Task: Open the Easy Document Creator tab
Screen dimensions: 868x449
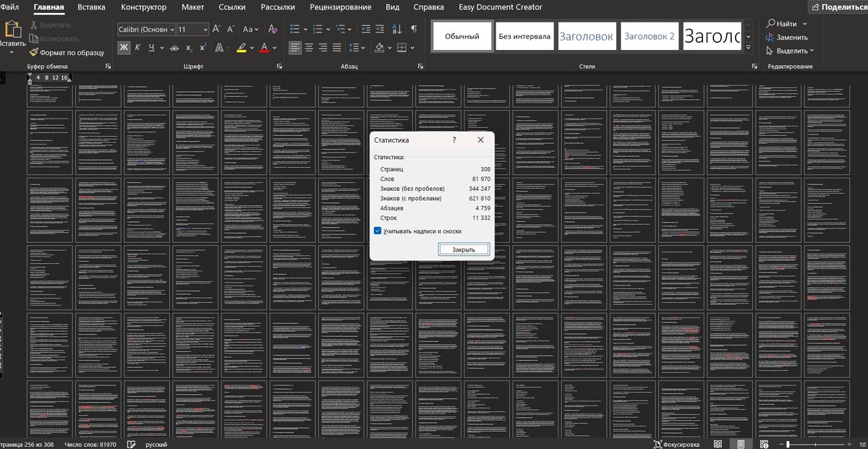Action: coord(500,7)
